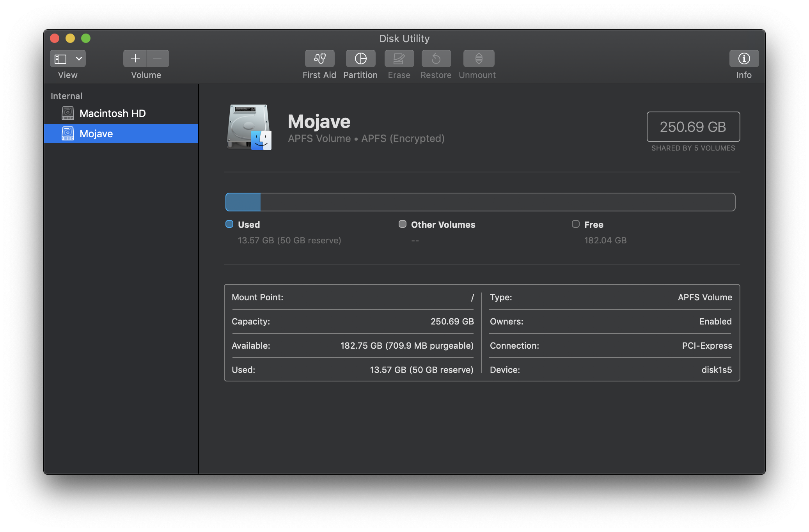Click the Used legend label

pos(249,225)
